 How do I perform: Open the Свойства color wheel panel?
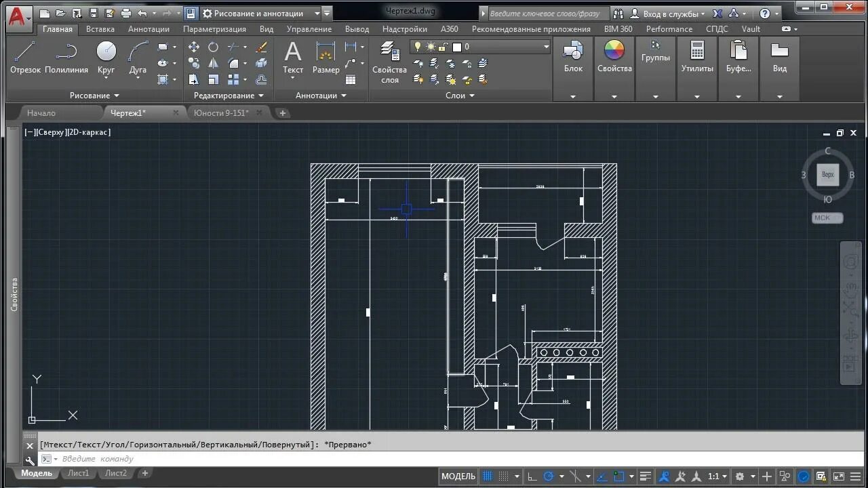click(614, 58)
